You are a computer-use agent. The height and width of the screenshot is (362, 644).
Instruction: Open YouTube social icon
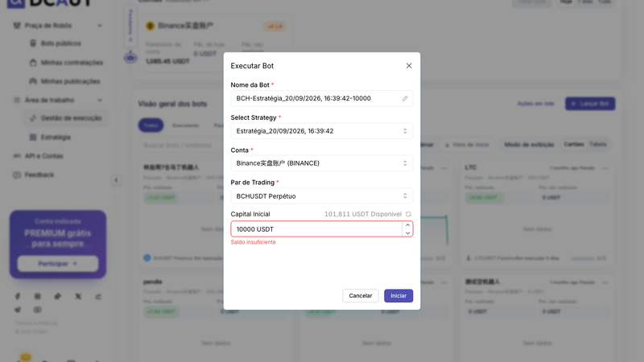(37, 310)
